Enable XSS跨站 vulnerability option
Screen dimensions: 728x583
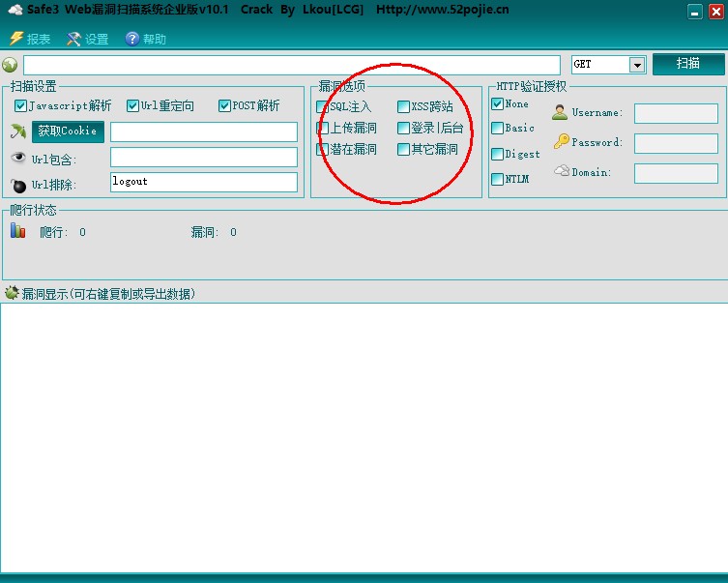[403, 106]
